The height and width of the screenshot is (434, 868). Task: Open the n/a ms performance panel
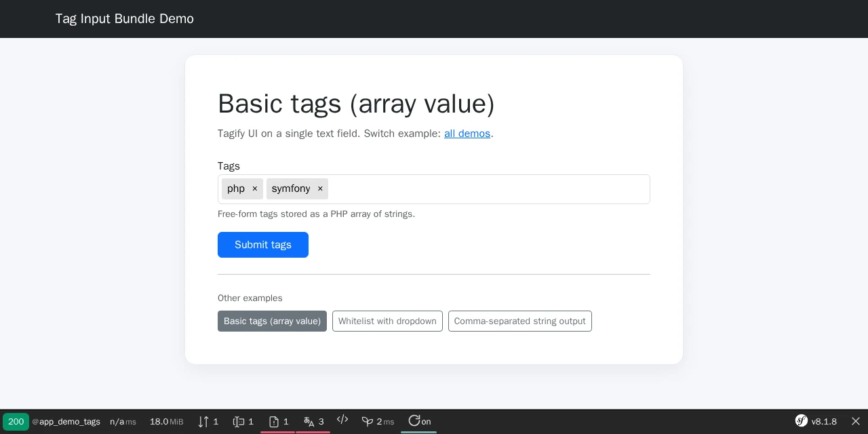point(123,422)
